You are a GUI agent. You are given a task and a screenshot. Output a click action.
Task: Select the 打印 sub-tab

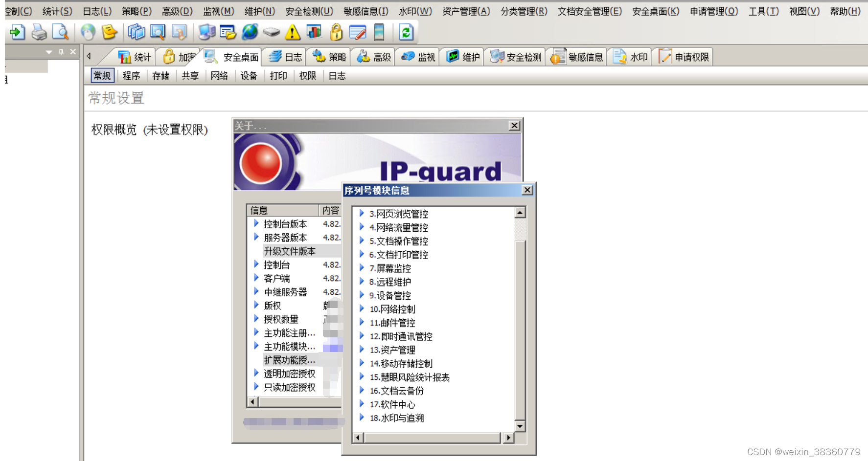coord(278,76)
